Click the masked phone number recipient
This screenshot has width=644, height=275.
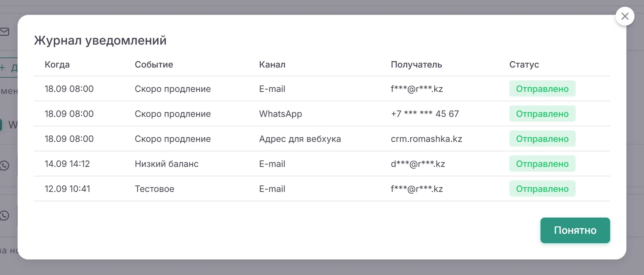coord(425,114)
